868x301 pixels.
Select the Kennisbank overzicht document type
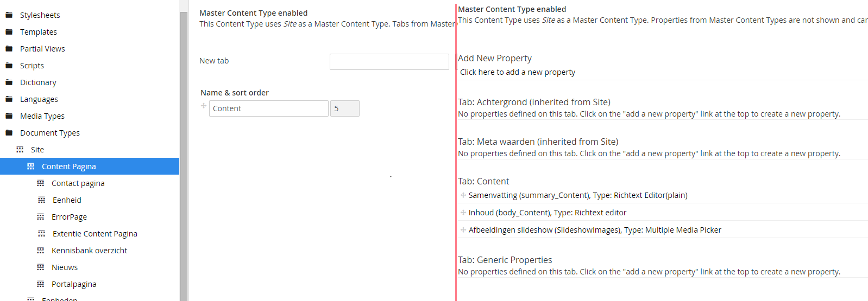tap(90, 251)
